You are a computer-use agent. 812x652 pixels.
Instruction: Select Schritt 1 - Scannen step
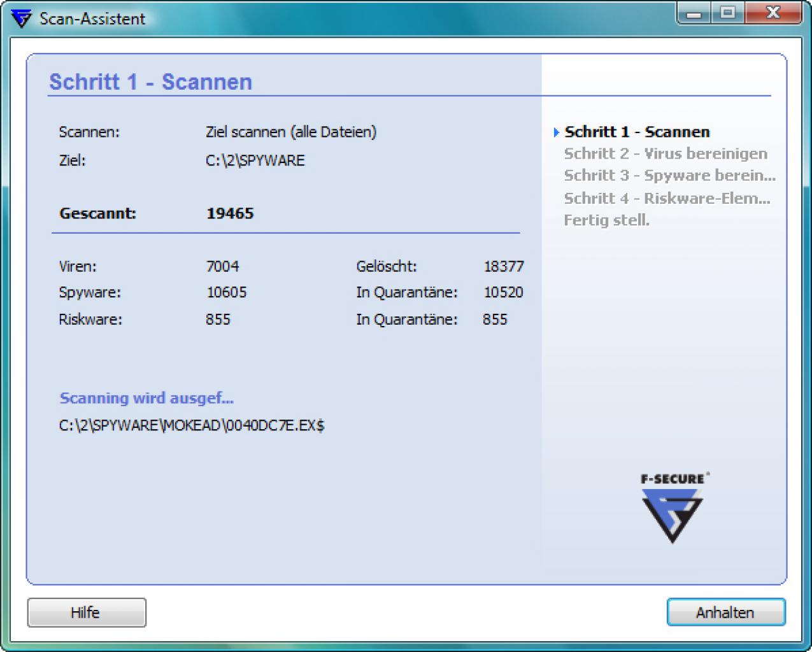click(x=637, y=132)
